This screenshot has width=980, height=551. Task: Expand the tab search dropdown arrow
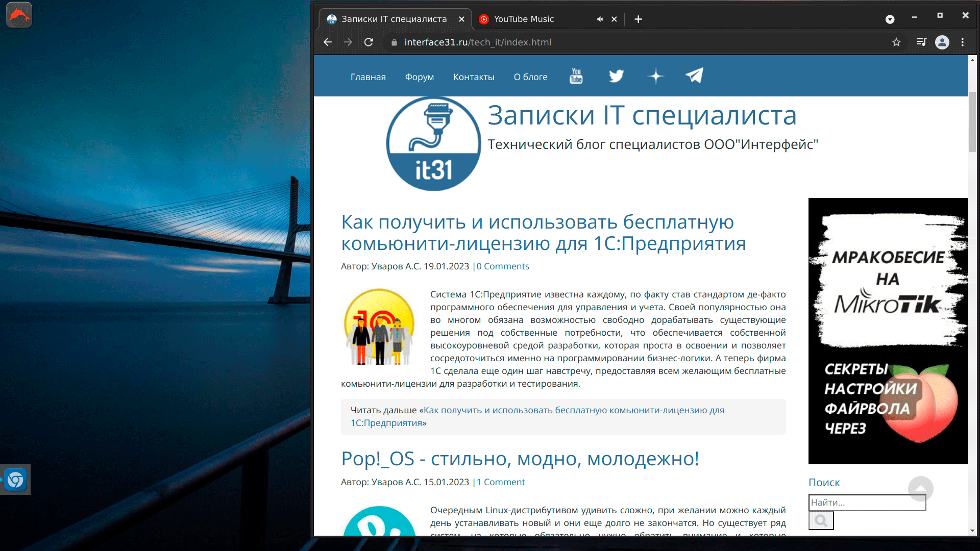click(890, 19)
